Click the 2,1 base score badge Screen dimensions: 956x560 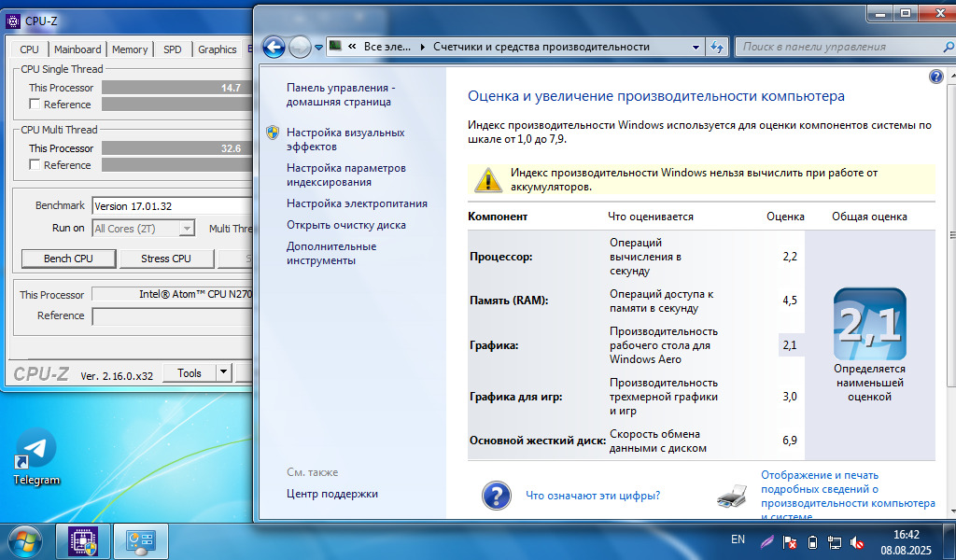[869, 324]
